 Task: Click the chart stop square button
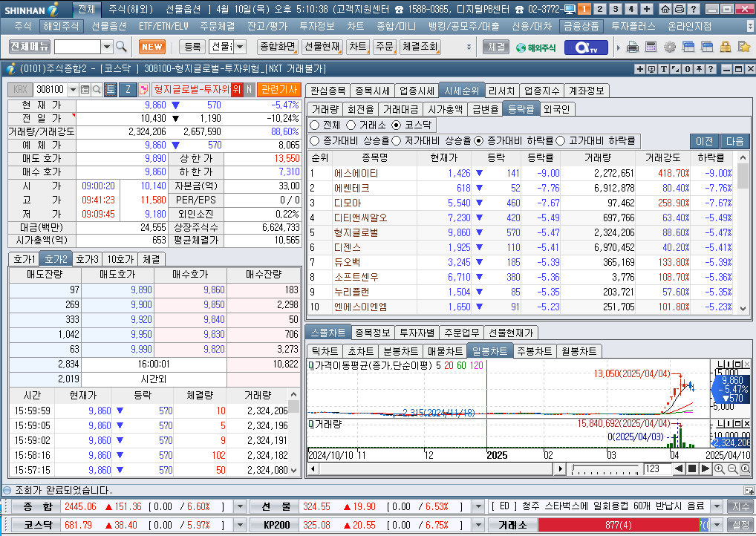click(x=692, y=468)
